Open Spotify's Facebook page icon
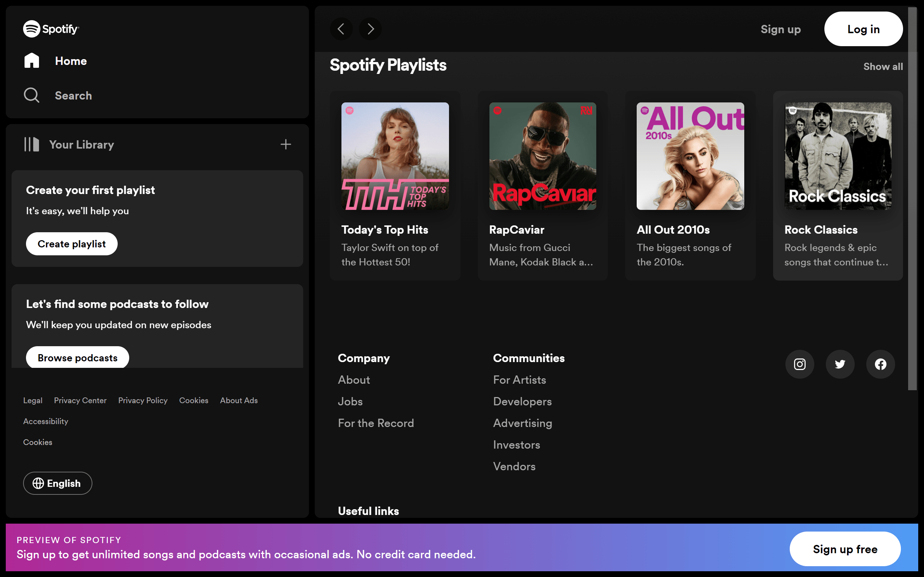924x577 pixels. coord(880,364)
